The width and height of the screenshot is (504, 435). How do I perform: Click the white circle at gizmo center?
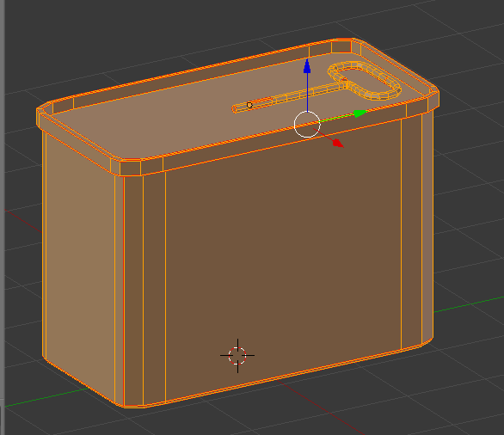point(307,125)
